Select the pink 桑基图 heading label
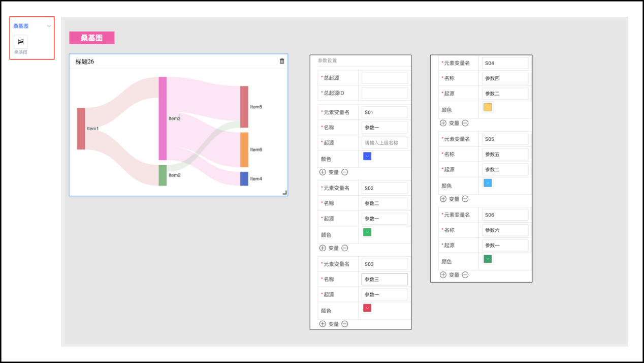 (92, 38)
